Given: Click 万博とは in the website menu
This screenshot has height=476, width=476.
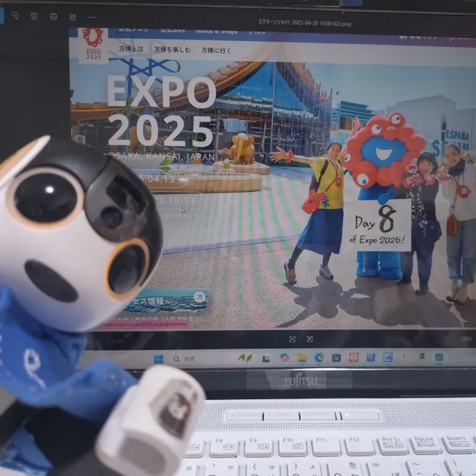Looking at the screenshot, I should click(131, 49).
